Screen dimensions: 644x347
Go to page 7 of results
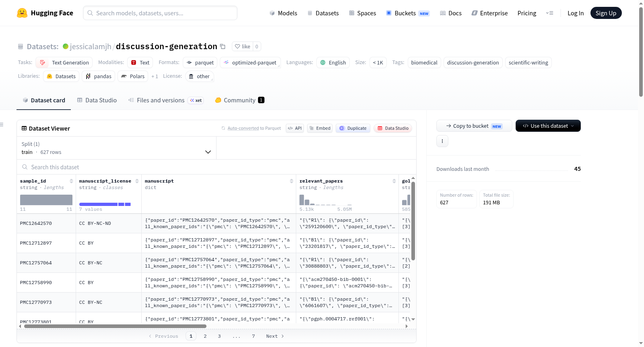point(254,336)
